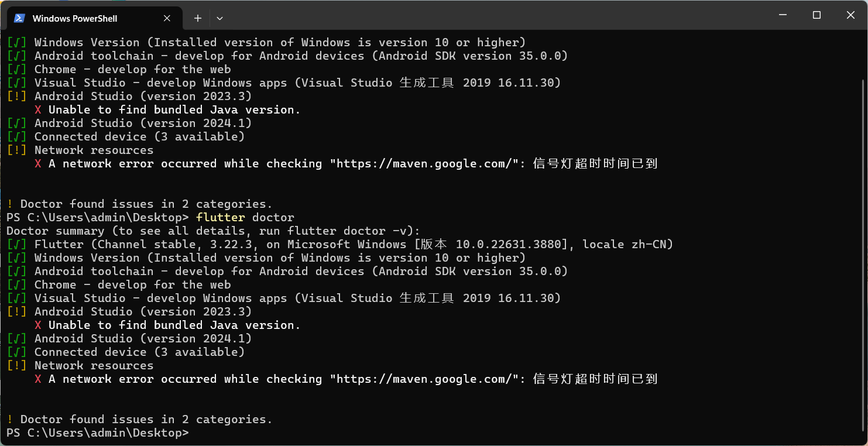Click the "Doctor summary" line text

(x=214, y=231)
